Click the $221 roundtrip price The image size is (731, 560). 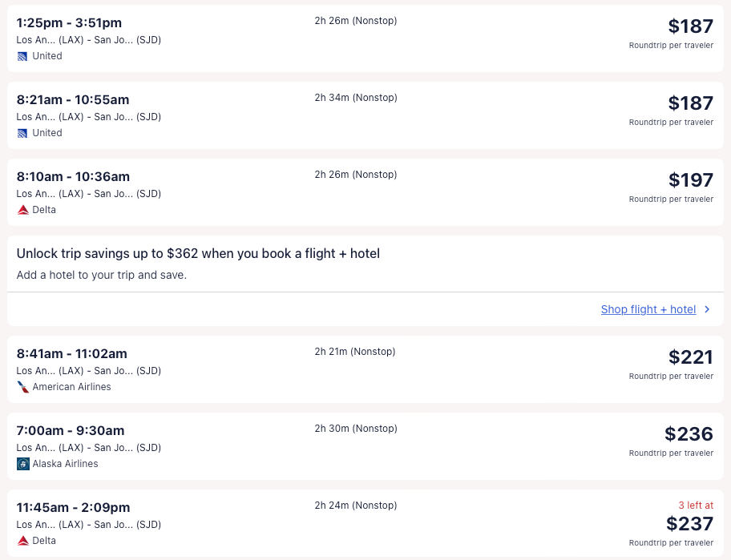(690, 357)
